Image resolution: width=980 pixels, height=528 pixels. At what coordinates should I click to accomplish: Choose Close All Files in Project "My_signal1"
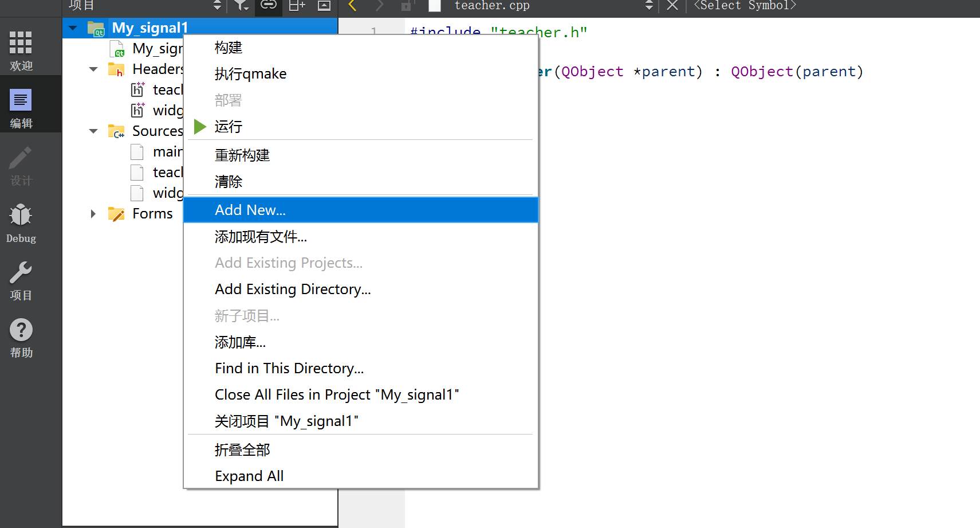pos(360,395)
